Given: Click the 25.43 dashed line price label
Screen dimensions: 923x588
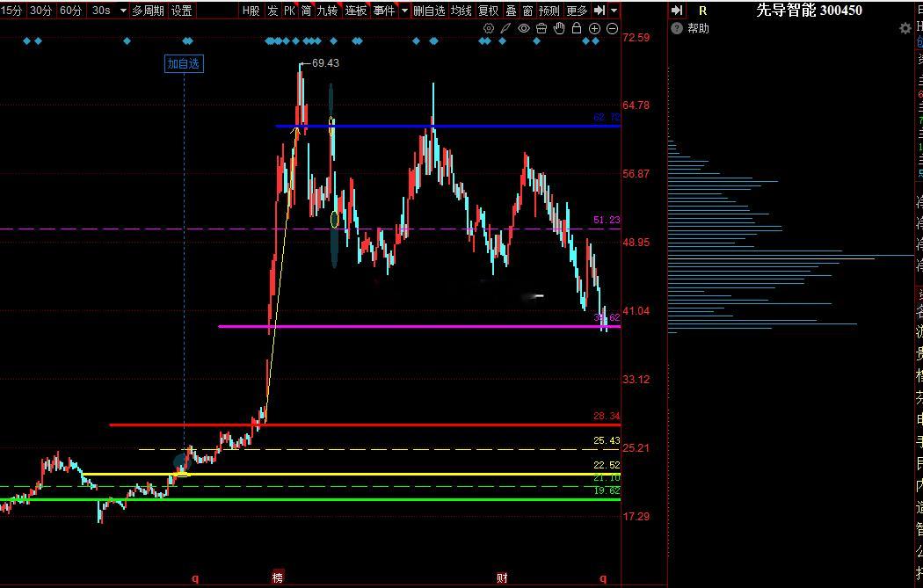Looking at the screenshot, I should point(607,441).
